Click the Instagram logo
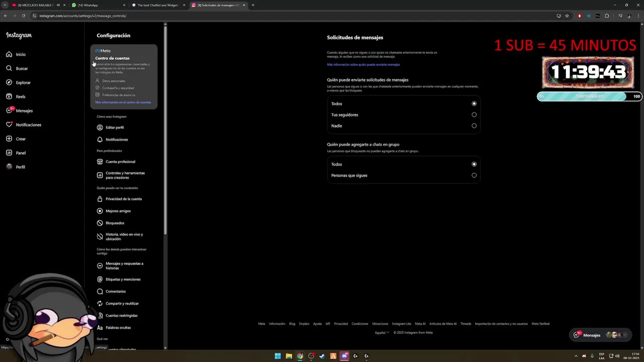 19,35
